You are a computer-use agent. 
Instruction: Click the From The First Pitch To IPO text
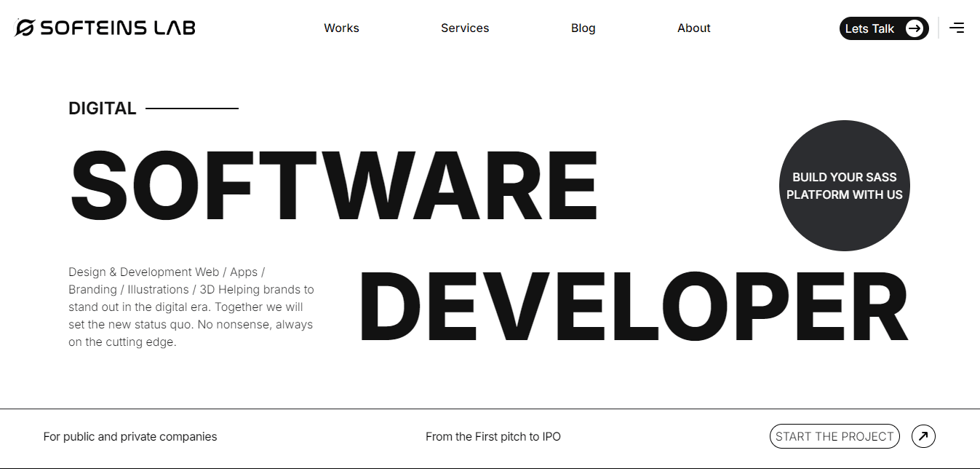(493, 436)
